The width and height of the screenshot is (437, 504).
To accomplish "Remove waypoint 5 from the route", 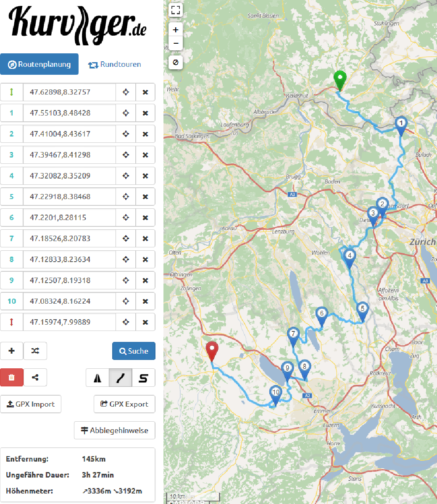I will point(145,197).
